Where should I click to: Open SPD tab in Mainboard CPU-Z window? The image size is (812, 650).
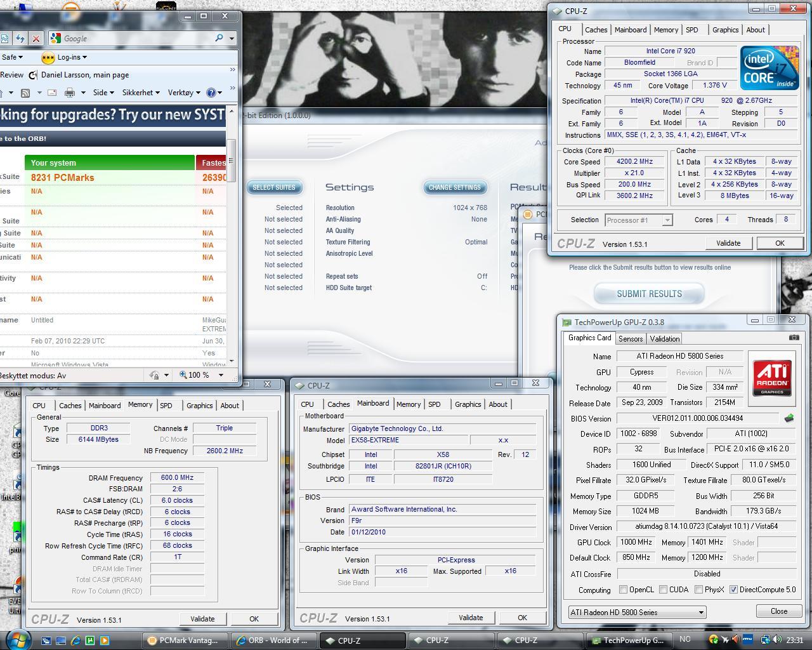tap(434, 404)
